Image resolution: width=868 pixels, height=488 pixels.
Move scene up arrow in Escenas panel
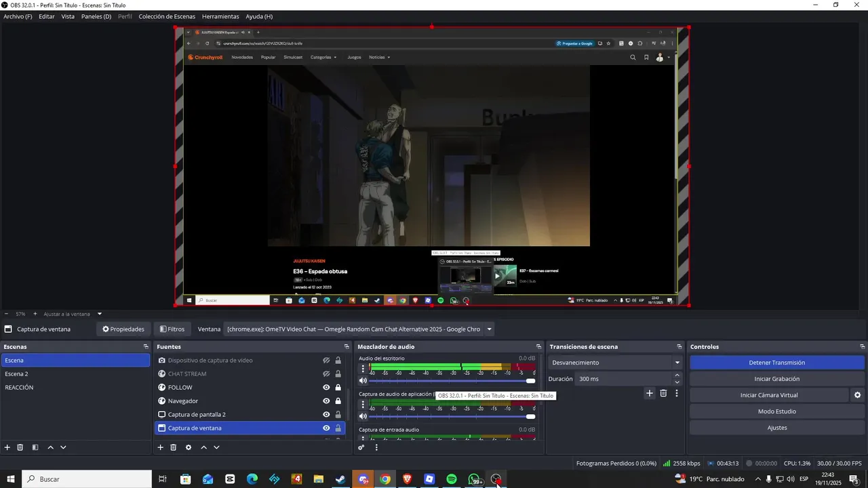(50, 447)
